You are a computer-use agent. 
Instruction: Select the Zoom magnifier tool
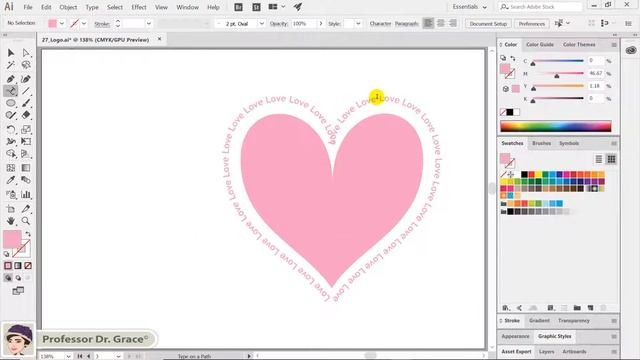pyautogui.click(x=26, y=221)
